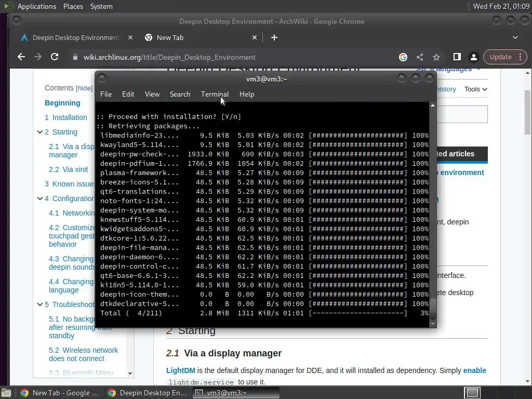Screen dimensions: 532x399
Task: Jump to Beginning in contents
Action: (x=62, y=103)
